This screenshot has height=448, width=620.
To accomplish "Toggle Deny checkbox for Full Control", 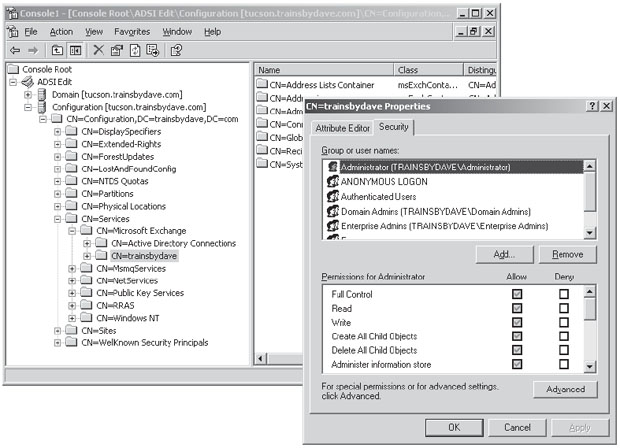I will [564, 294].
